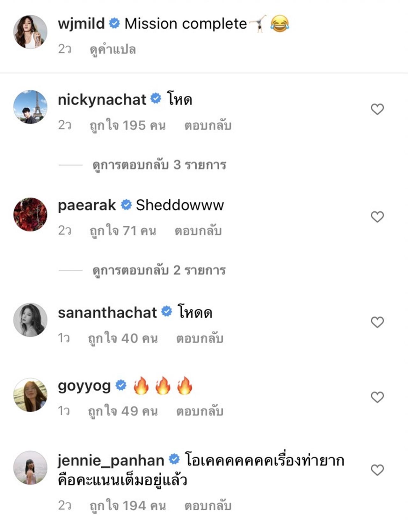
Task: Open the sananthachat username link
Action: (x=107, y=313)
